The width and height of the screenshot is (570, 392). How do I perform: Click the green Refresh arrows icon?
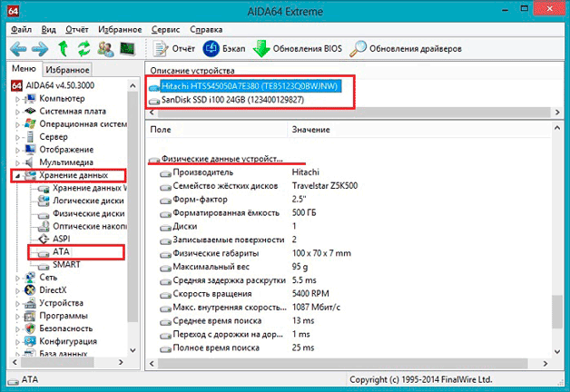pos(84,49)
